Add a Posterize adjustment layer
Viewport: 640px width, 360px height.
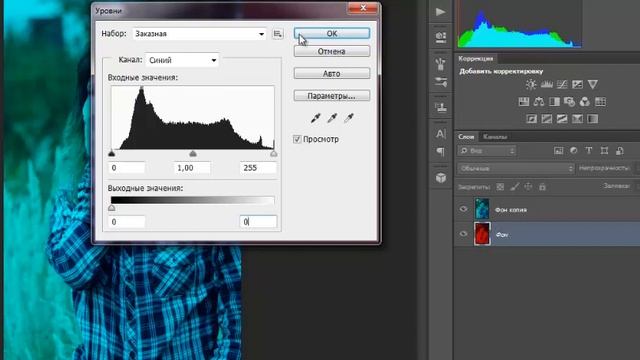pyautogui.click(x=547, y=119)
